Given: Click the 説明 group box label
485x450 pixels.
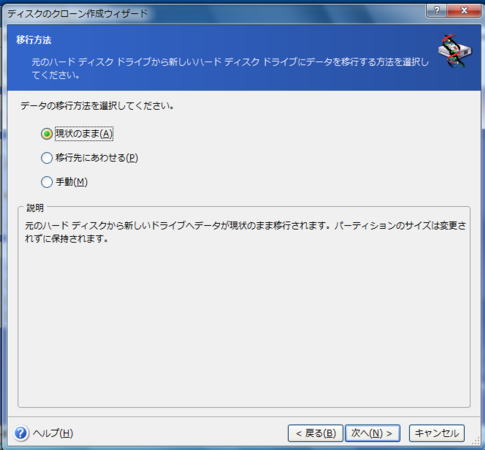Looking at the screenshot, I should [35, 208].
